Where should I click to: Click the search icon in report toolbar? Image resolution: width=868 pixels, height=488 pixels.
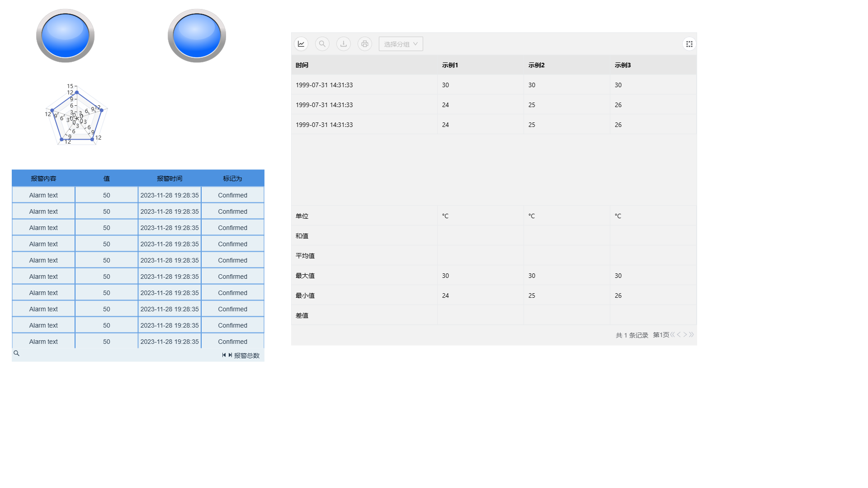coord(322,44)
